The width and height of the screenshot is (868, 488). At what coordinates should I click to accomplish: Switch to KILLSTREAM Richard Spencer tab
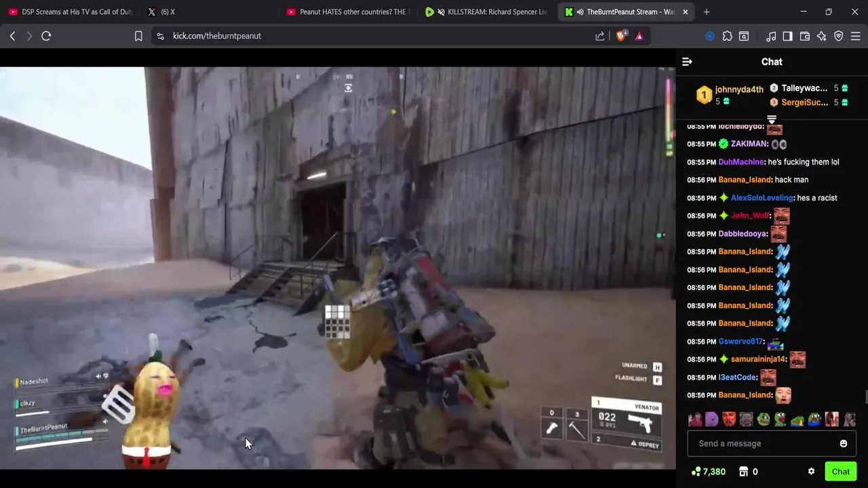coord(487,12)
